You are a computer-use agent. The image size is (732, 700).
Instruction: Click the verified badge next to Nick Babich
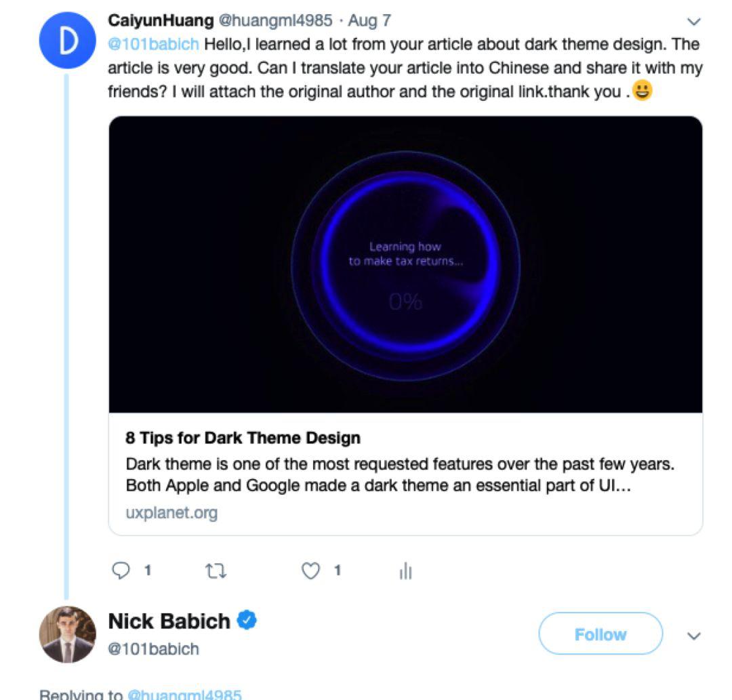tap(247, 620)
